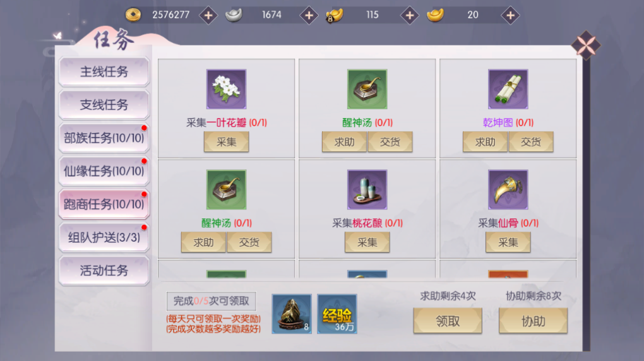This screenshot has height=361, width=644.
Task: Click the 经验 36万 reward icon
Action: [337, 314]
